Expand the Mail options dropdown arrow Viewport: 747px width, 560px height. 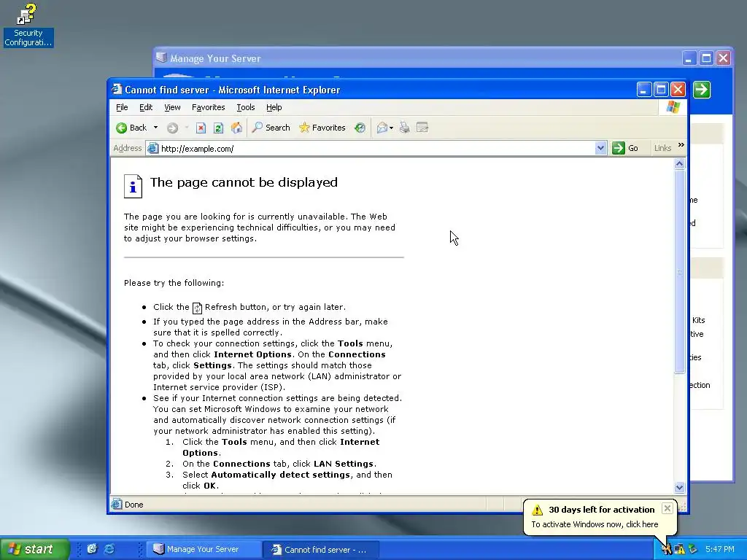391,128
